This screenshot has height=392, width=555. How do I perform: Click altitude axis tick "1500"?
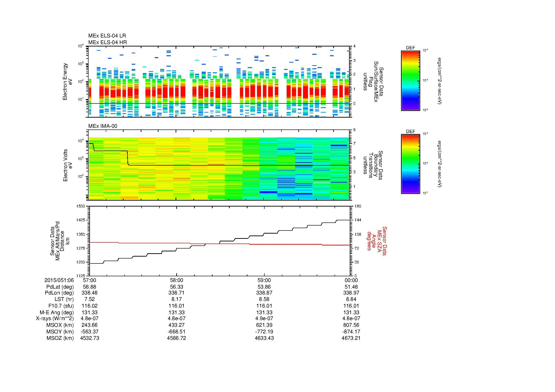tap(81, 206)
